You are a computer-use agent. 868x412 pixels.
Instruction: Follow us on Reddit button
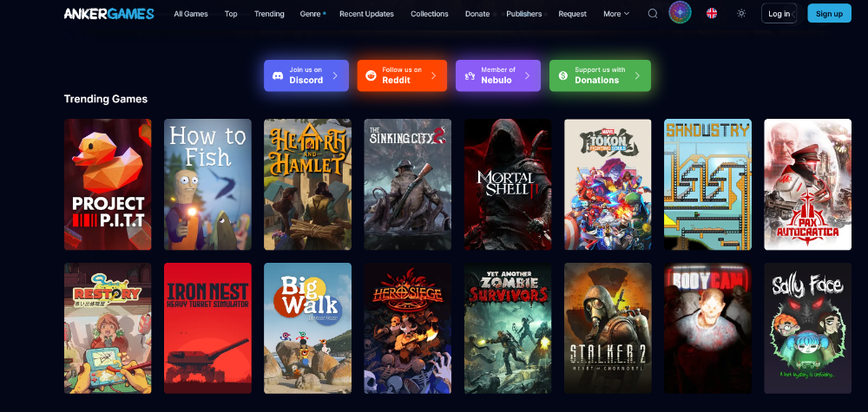coord(402,75)
